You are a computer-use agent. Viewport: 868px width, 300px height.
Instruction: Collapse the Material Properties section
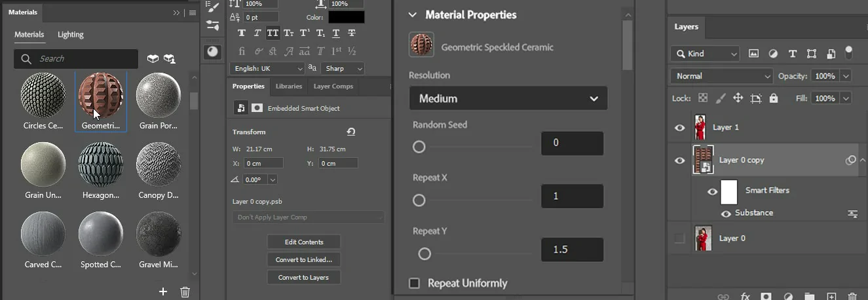click(413, 15)
